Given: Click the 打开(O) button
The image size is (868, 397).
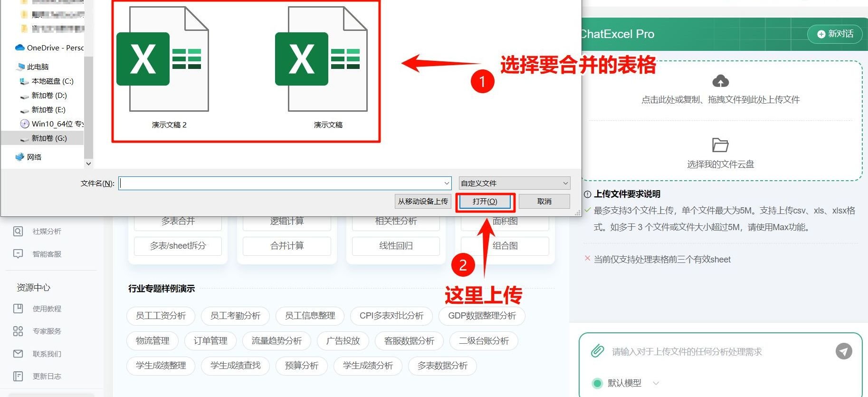Looking at the screenshot, I should (x=485, y=202).
